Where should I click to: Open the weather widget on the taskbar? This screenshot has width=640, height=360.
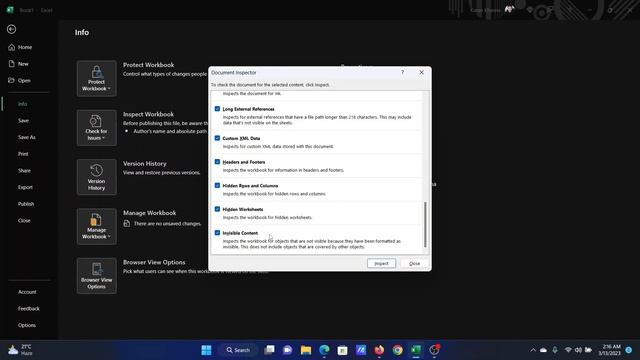20,350
